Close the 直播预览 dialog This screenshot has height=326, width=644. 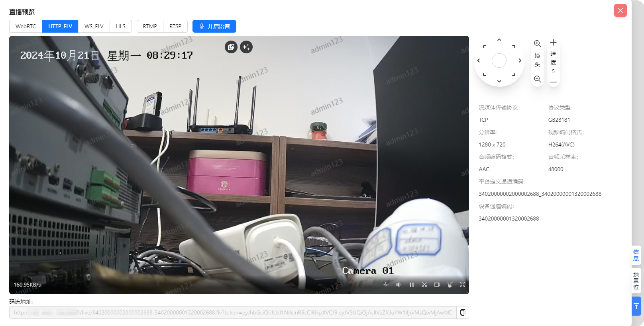tap(620, 10)
